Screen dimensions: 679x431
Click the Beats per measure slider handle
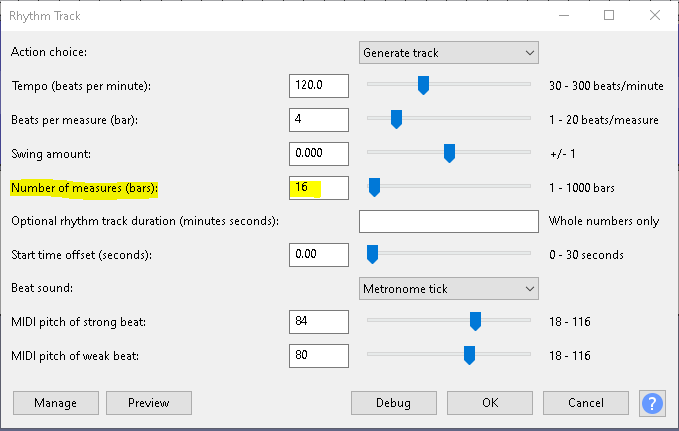pos(396,119)
